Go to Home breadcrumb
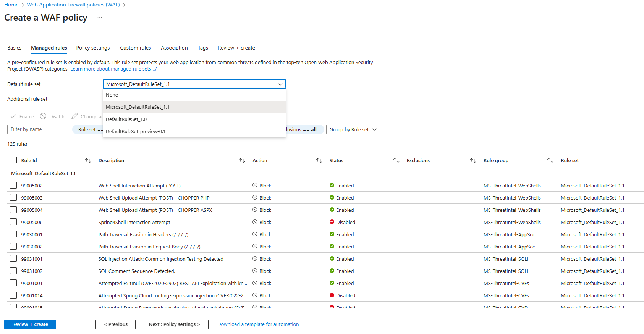The height and width of the screenshot is (334, 644). point(11,5)
